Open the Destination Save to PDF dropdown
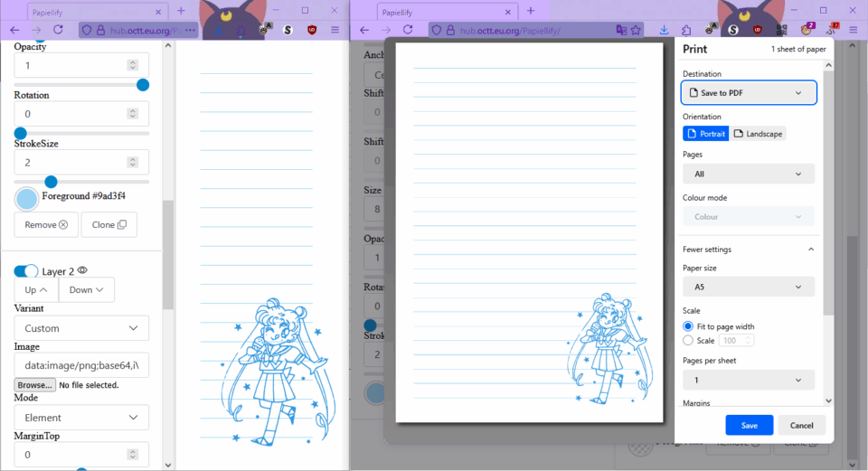The image size is (868, 471). coord(749,92)
